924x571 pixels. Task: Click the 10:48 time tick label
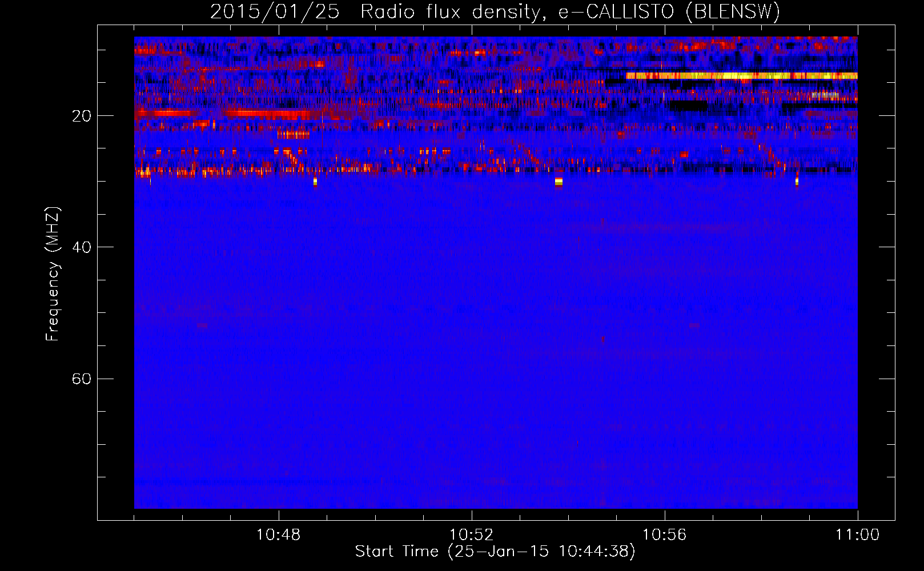point(279,535)
